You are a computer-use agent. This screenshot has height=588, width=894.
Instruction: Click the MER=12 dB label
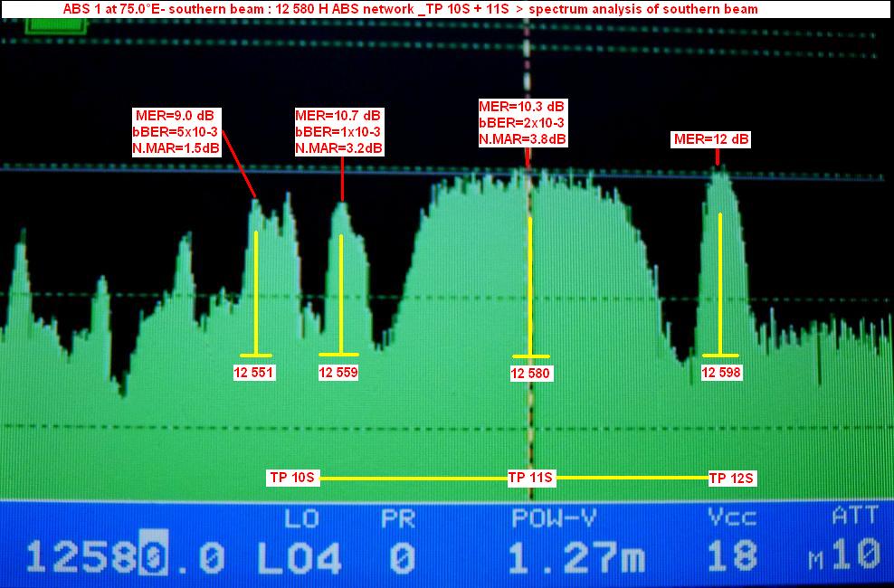point(711,139)
